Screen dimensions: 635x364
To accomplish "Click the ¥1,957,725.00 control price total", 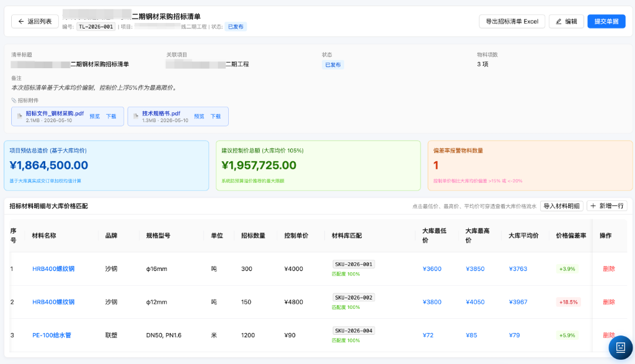I will tap(259, 165).
